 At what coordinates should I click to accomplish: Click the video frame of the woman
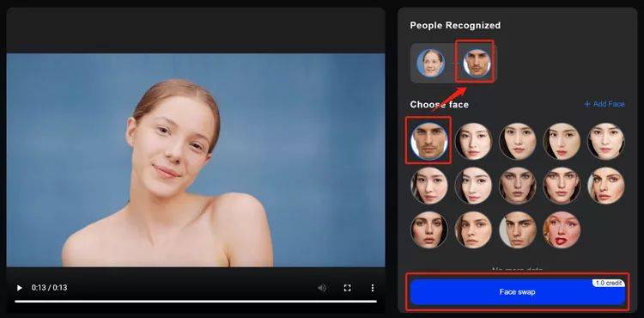196,160
